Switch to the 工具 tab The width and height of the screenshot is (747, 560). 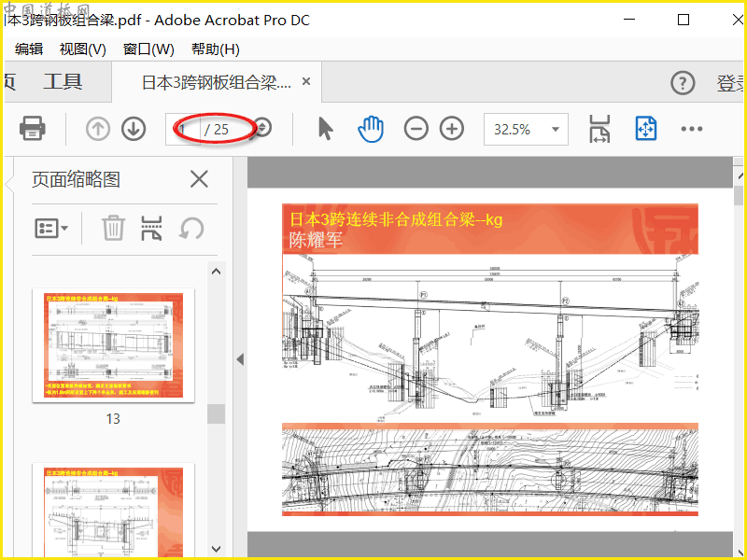tap(63, 82)
